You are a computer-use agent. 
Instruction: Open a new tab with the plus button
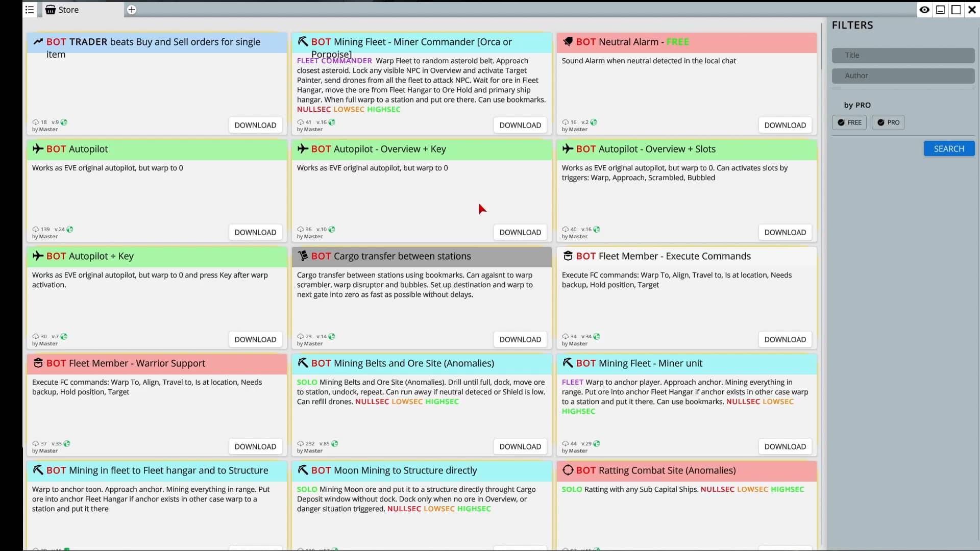pyautogui.click(x=132, y=10)
